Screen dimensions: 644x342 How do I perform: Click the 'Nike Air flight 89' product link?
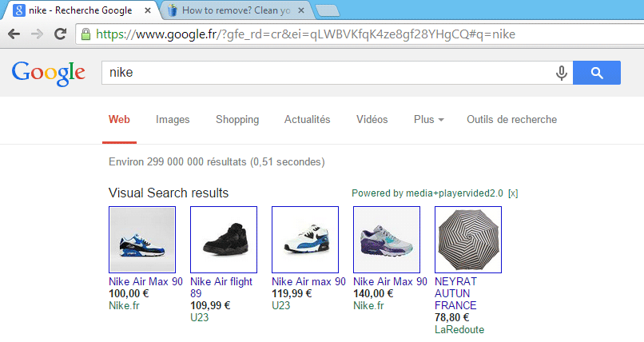[x=221, y=288]
